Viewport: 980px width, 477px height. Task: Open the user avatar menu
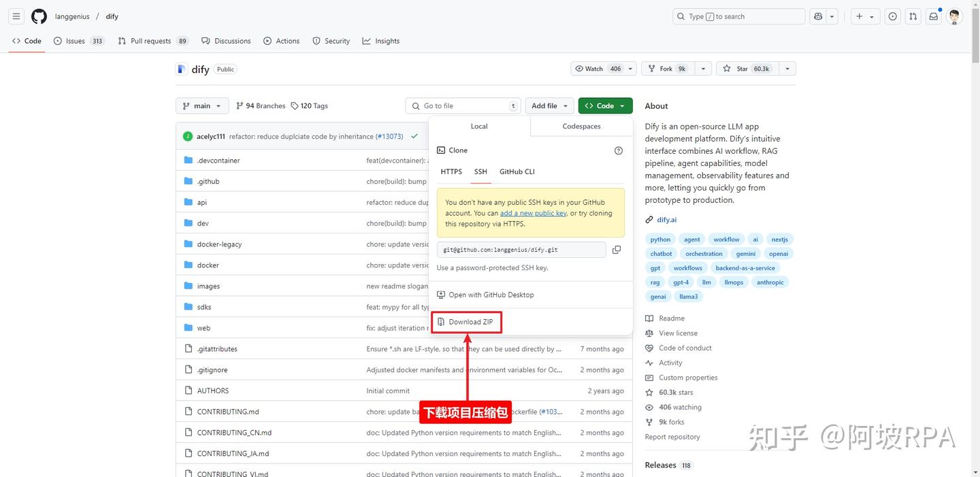pos(955,16)
